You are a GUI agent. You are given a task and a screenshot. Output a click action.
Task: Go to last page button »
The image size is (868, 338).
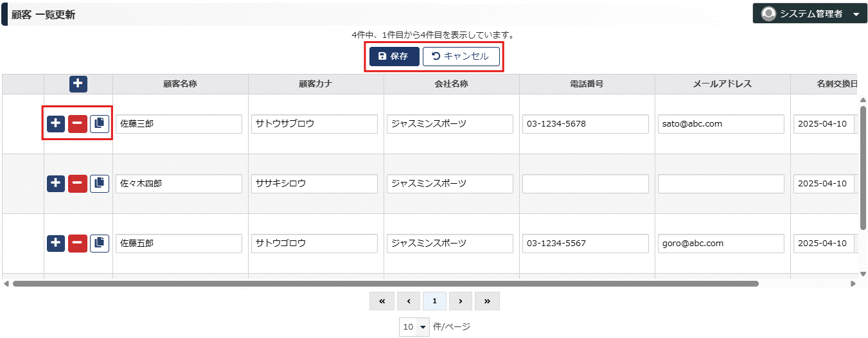tap(487, 301)
